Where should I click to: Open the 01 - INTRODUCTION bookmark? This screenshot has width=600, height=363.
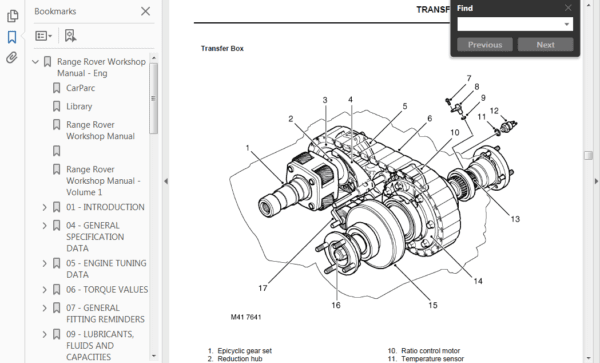(x=105, y=207)
